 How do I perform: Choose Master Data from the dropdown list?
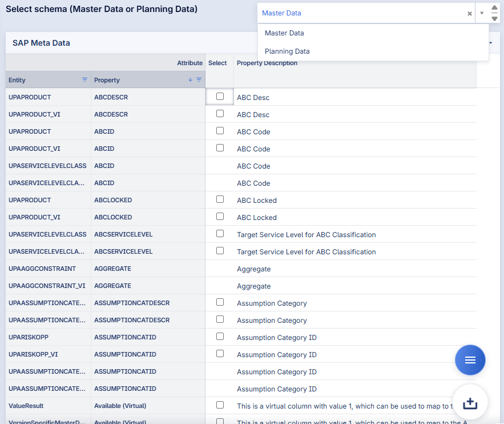click(x=284, y=33)
